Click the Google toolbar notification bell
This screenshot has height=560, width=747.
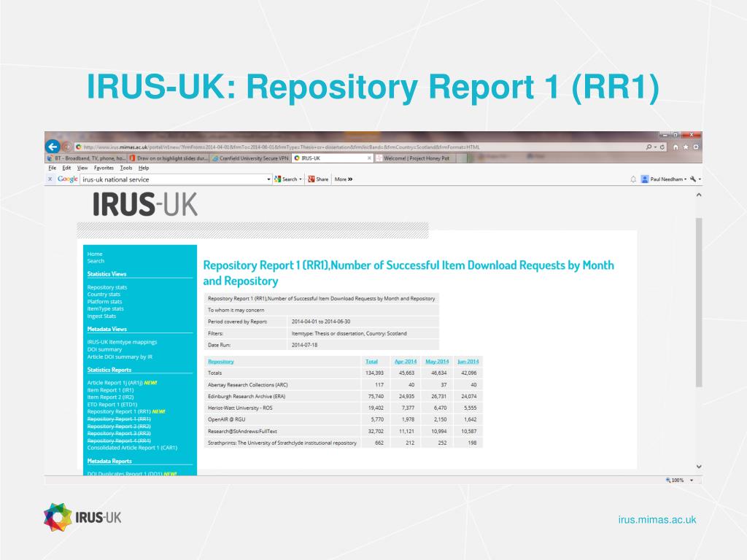[633, 179]
